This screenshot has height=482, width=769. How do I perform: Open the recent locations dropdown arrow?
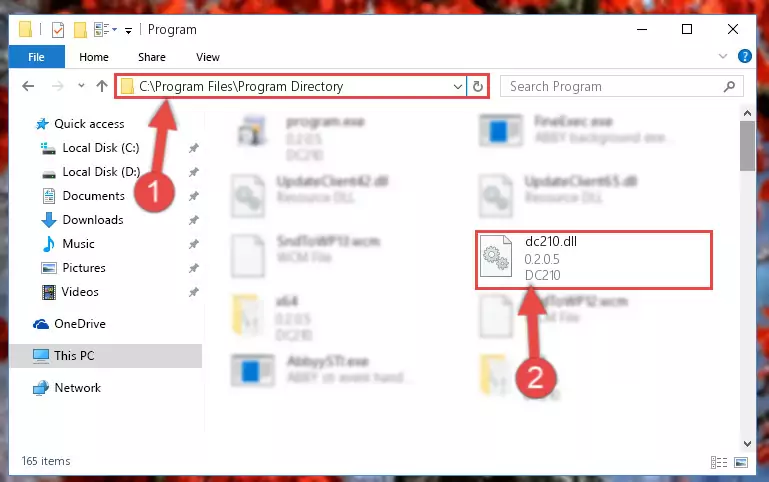coord(81,86)
